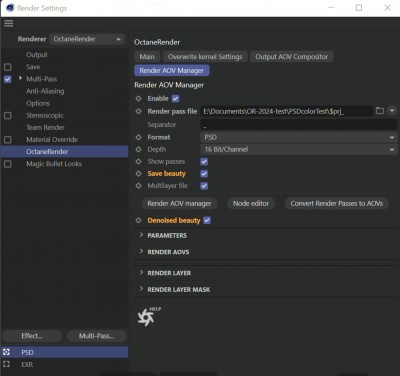Click keyframe diamond next to Show passes

point(139,162)
